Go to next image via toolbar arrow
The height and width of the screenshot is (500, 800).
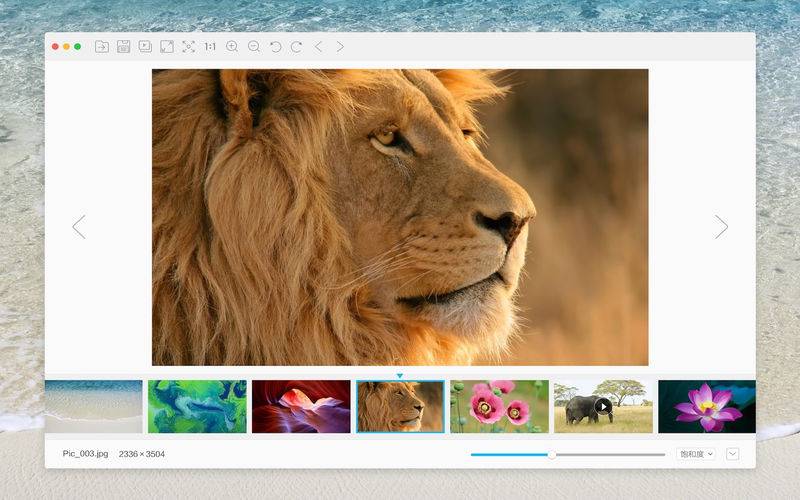click(x=340, y=47)
